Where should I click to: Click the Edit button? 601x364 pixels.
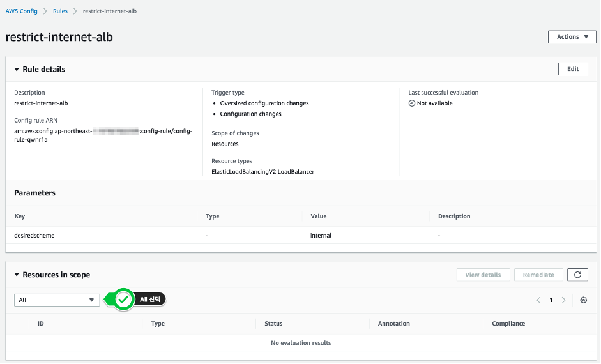pyautogui.click(x=573, y=69)
